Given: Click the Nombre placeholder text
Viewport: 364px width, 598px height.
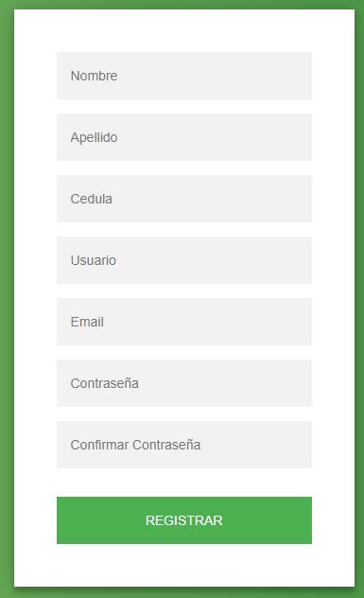Looking at the screenshot, I should coord(94,76).
